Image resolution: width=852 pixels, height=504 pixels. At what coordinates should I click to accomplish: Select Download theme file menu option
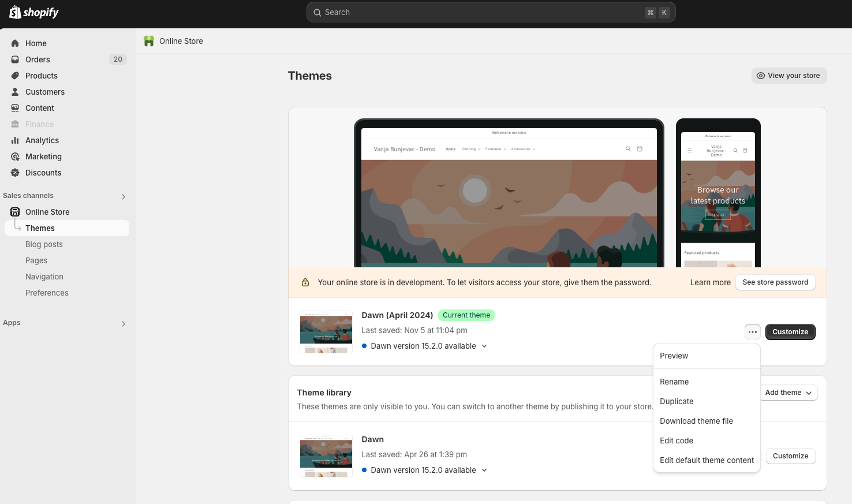coord(696,421)
